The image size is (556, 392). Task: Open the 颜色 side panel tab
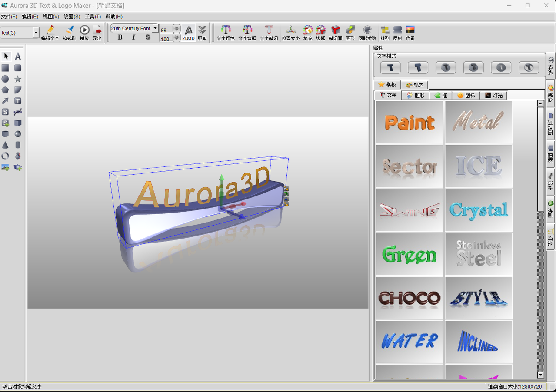click(x=551, y=94)
